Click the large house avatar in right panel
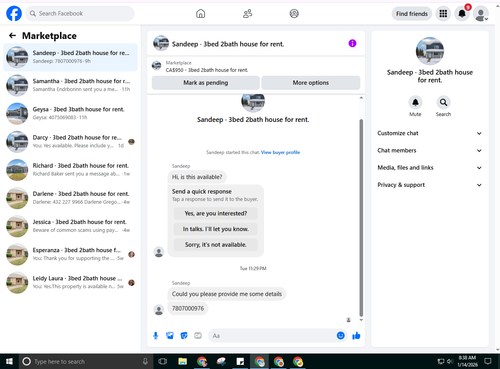500x369 pixels. tap(430, 51)
